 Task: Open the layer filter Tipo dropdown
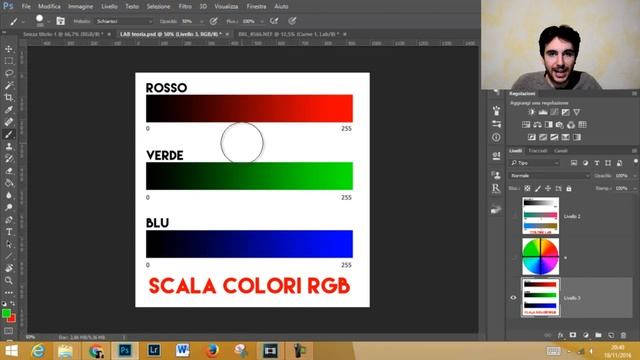534,163
